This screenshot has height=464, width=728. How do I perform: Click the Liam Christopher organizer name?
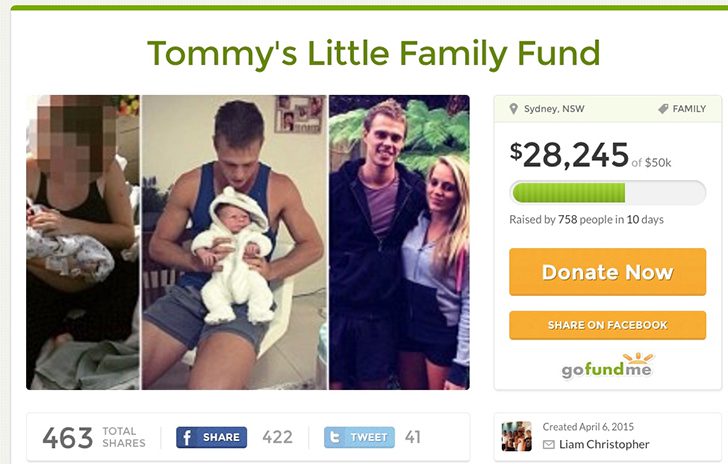[x=604, y=444]
